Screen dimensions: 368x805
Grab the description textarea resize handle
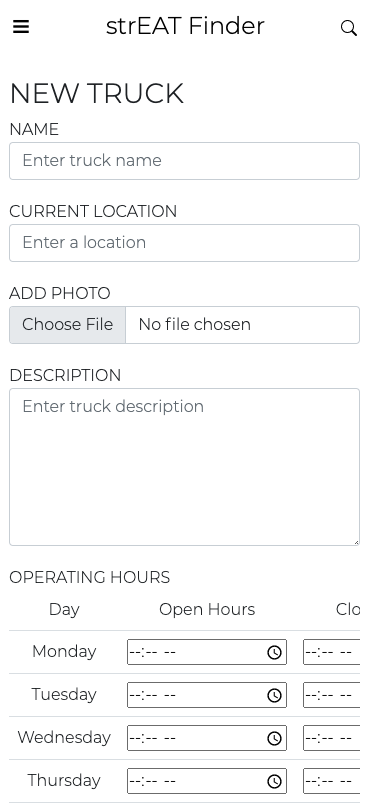356,541
